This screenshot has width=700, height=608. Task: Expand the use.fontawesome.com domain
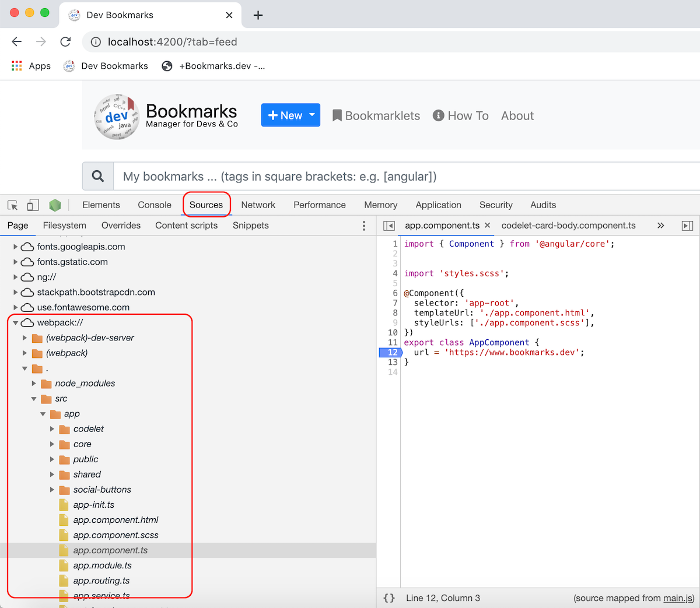pos(16,307)
